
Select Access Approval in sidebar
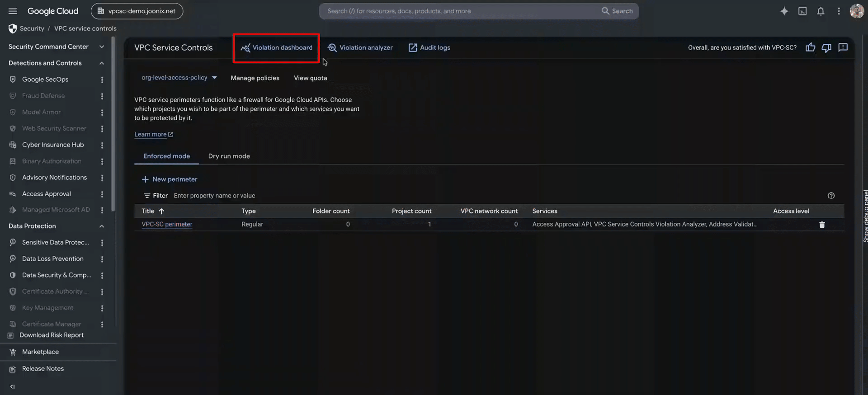point(47,194)
